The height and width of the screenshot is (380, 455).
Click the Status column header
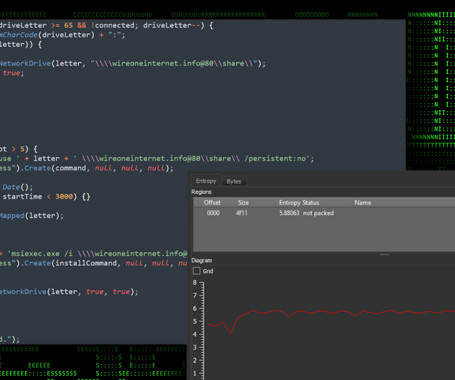click(311, 203)
